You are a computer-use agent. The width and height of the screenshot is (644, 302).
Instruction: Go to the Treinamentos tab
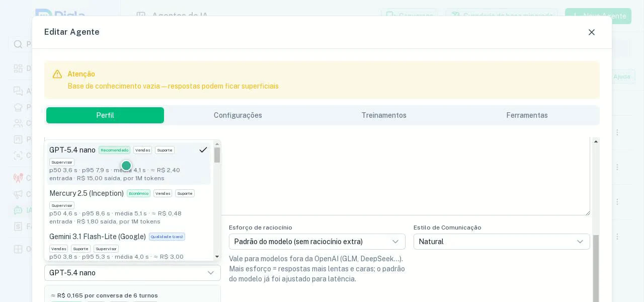coord(384,115)
